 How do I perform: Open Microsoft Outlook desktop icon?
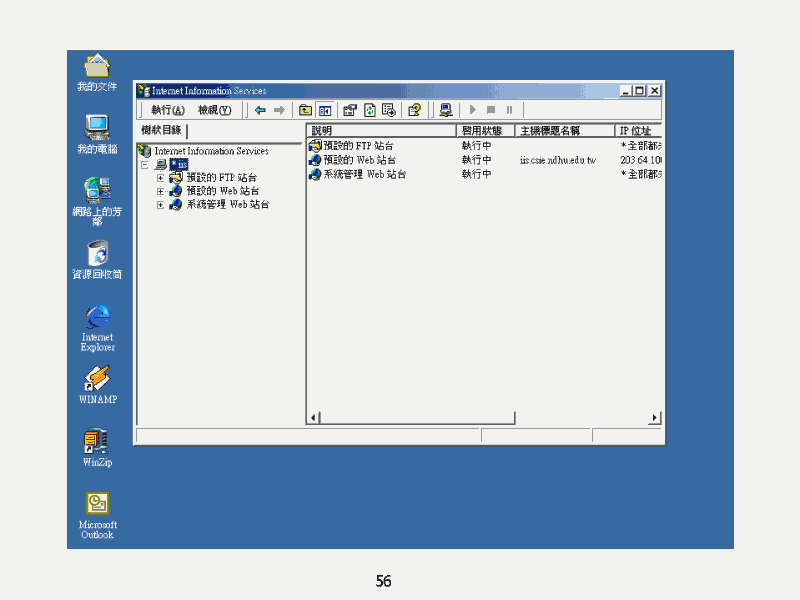click(x=97, y=515)
